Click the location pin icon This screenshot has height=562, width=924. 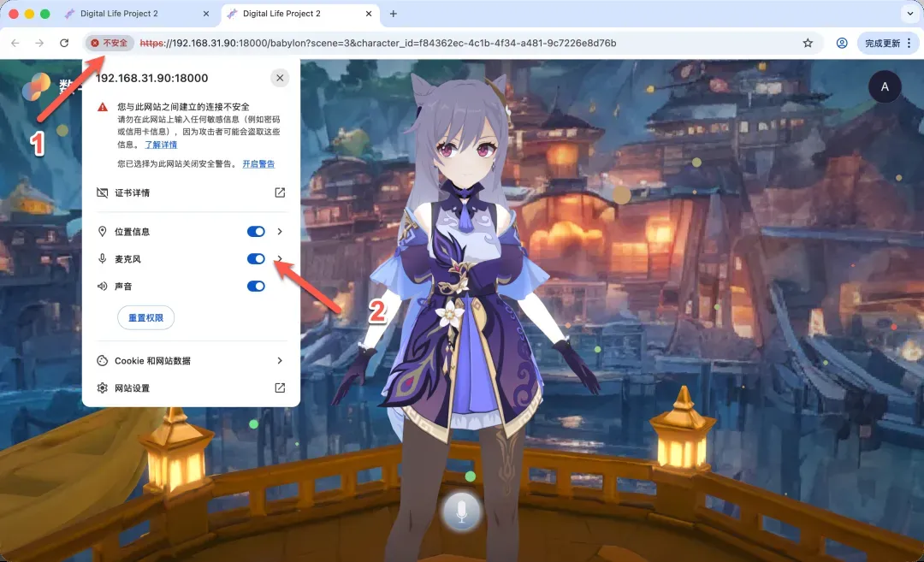[102, 232]
